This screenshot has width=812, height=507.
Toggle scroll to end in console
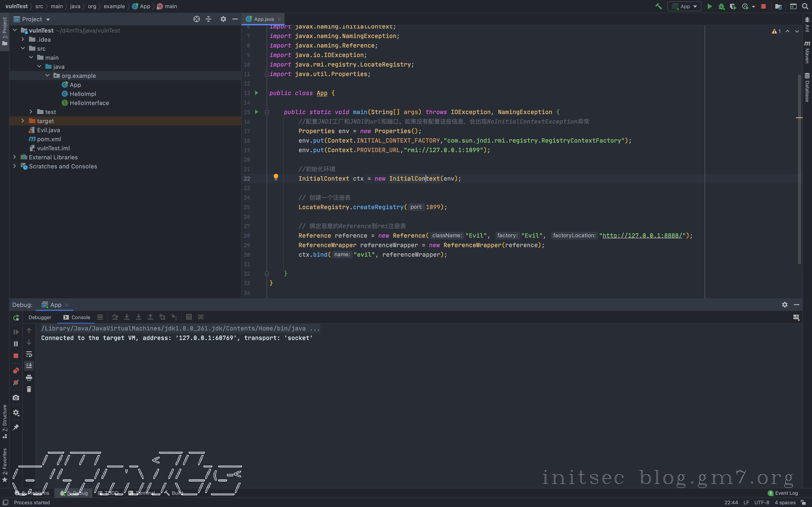[29, 366]
